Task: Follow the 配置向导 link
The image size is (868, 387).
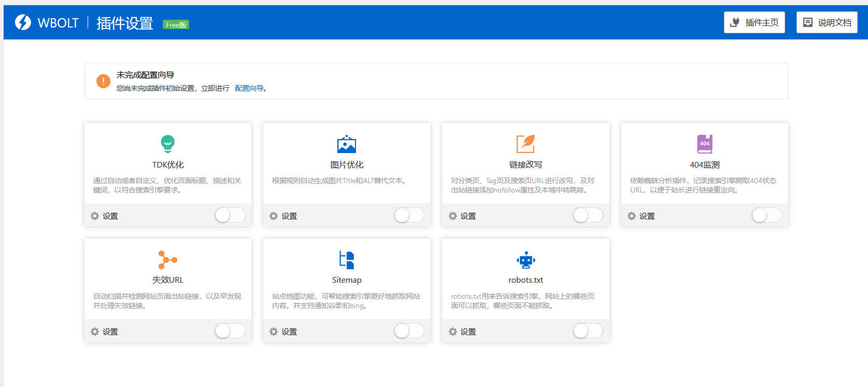Action: click(x=249, y=88)
